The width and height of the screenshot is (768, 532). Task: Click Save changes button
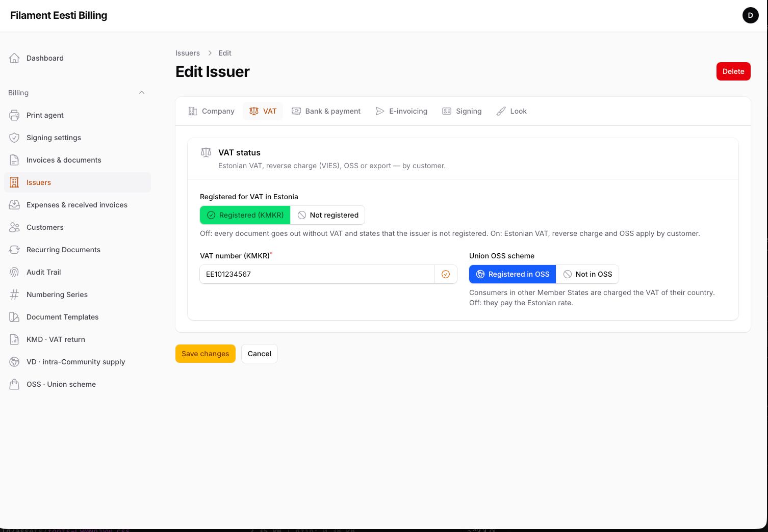pos(206,354)
